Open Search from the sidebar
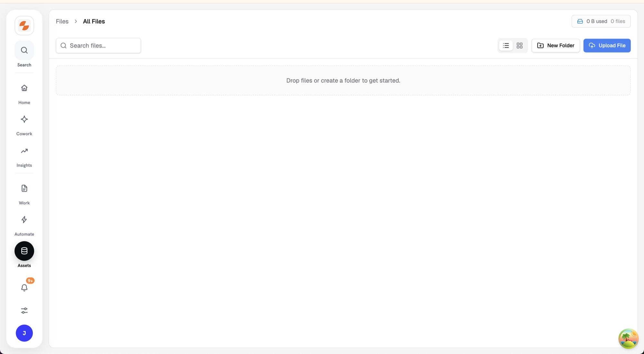The width and height of the screenshot is (644, 354). click(24, 50)
